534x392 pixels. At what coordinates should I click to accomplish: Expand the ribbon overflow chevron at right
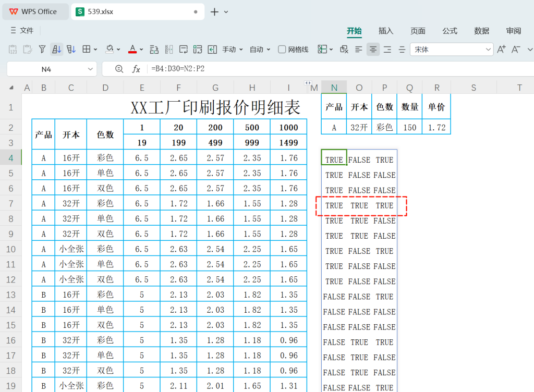[x=530, y=50]
